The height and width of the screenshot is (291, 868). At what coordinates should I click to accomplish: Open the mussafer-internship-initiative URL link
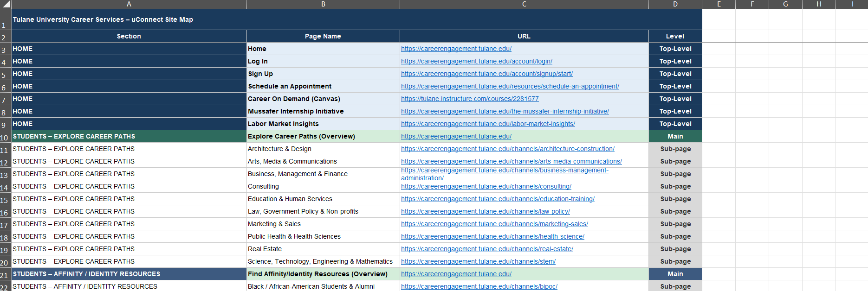click(505, 111)
